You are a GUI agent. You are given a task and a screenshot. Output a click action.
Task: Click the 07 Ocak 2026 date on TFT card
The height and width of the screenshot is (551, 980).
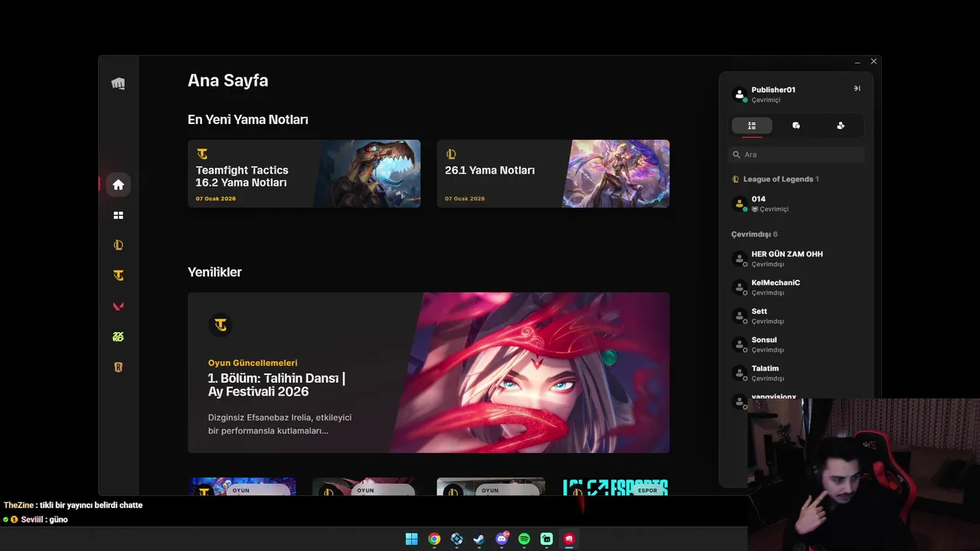(216, 199)
